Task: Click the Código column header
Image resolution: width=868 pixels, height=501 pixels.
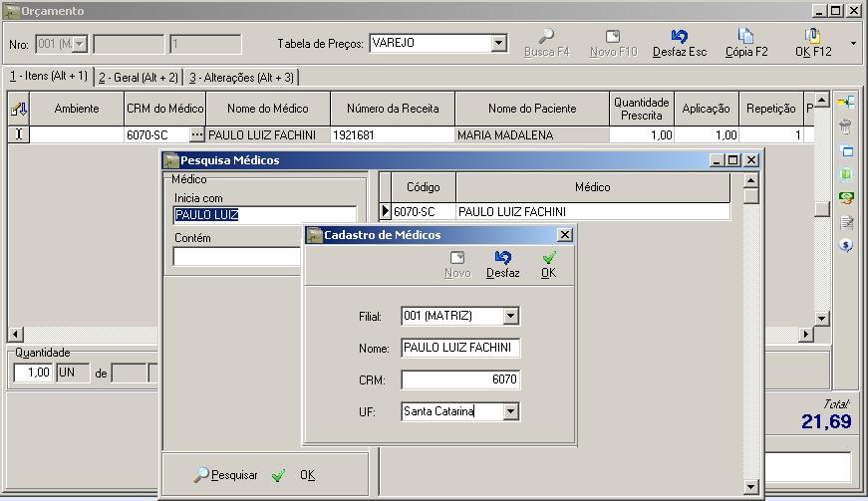Action: click(x=424, y=187)
